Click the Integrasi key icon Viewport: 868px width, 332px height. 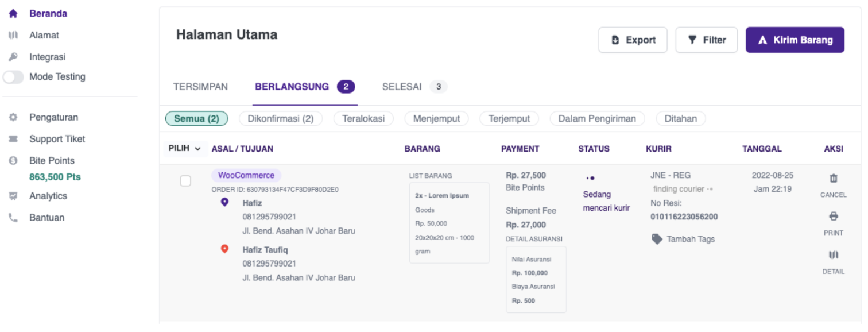coord(13,57)
